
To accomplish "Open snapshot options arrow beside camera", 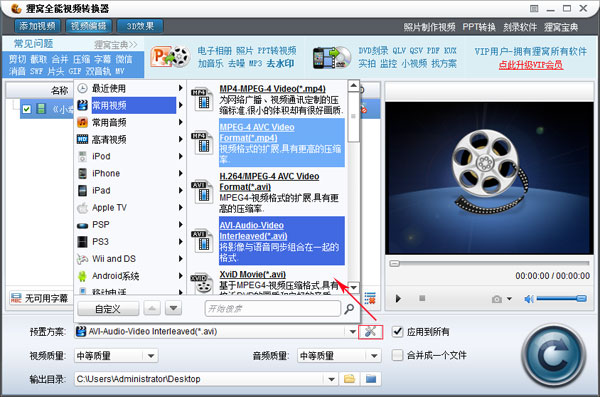I will [x=509, y=299].
